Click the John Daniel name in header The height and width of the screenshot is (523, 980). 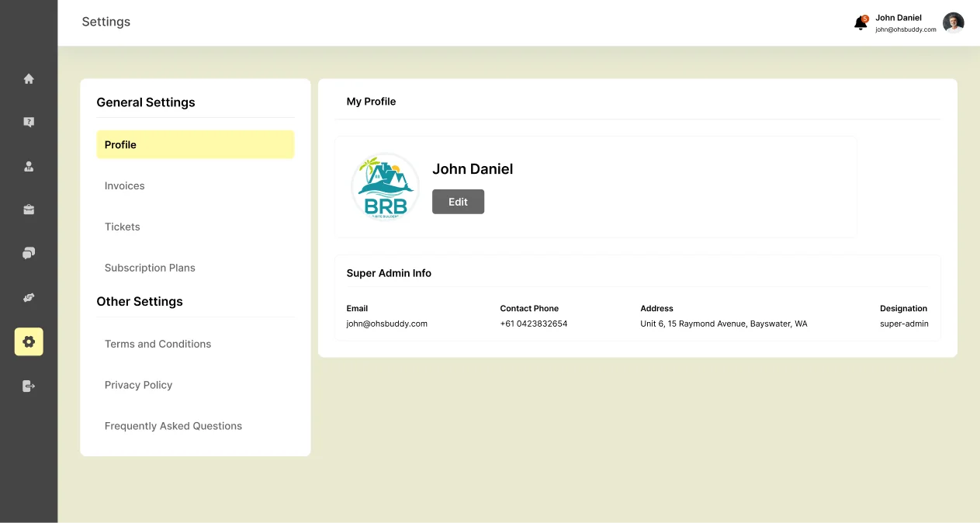point(898,18)
